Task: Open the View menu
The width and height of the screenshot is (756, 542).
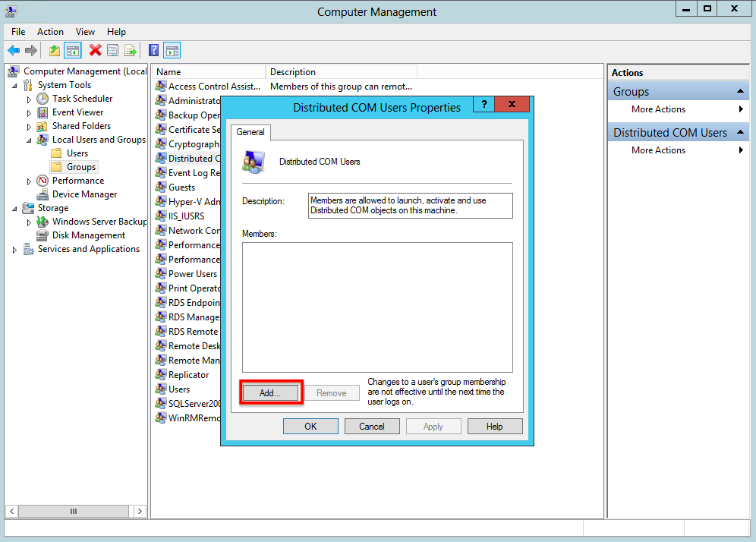Action: 85,32
